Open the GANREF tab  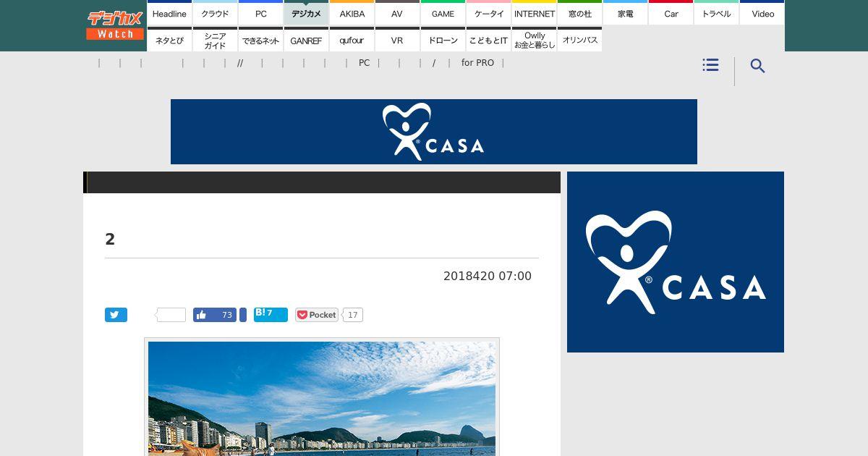click(306, 39)
